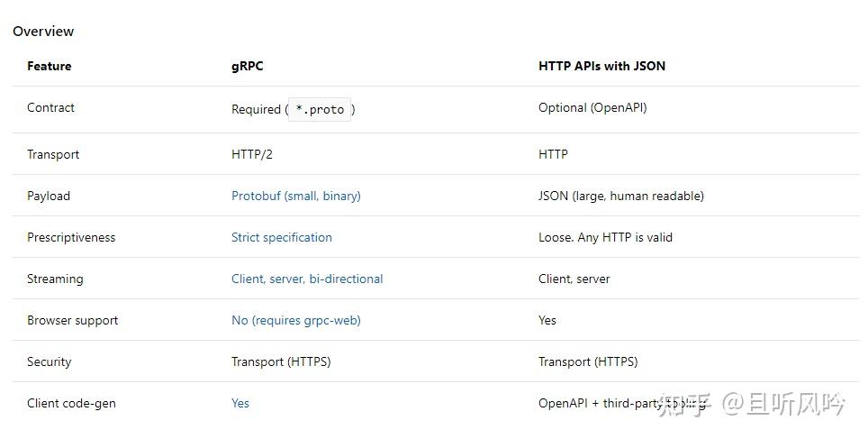Select the "HTTP APIs with JSON" column header
Image resolution: width=868 pixels, height=439 pixels.
[601, 66]
